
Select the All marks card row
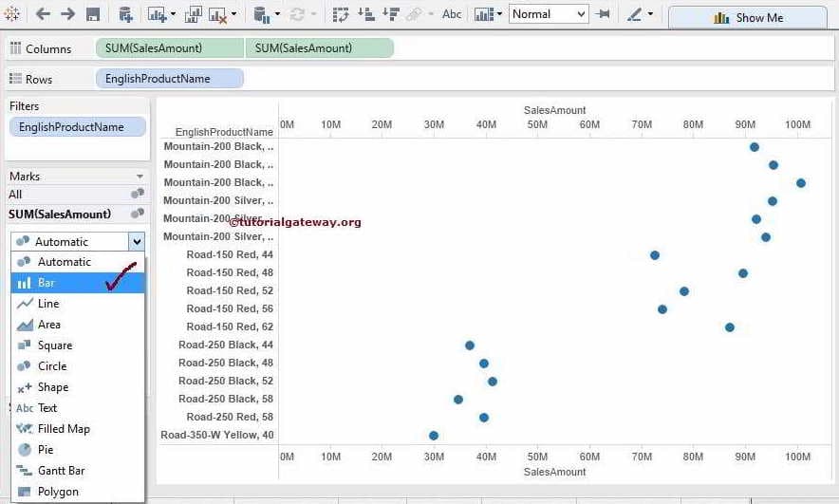[77, 195]
